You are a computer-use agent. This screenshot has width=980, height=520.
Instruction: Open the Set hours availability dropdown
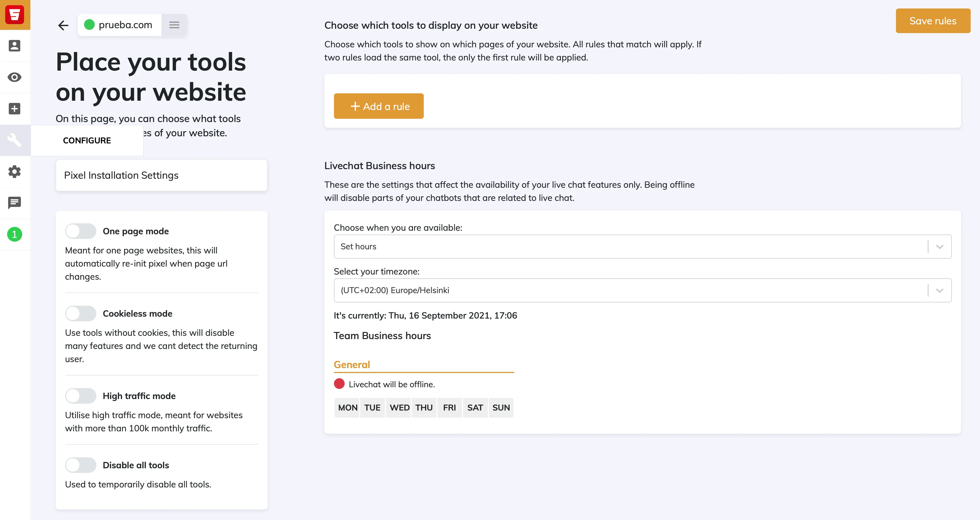(x=642, y=247)
